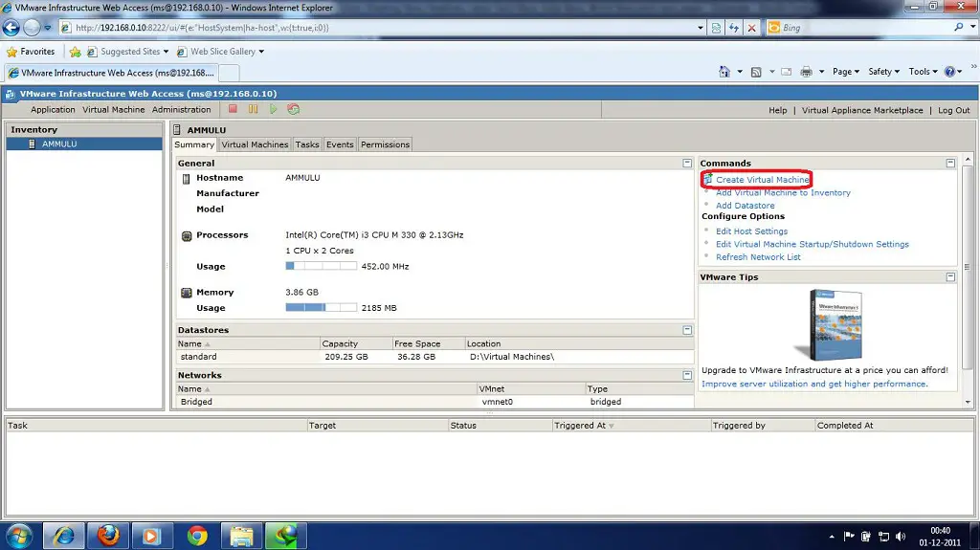The width and height of the screenshot is (980, 550).
Task: Open the media player taskbar icon
Action: [152, 536]
